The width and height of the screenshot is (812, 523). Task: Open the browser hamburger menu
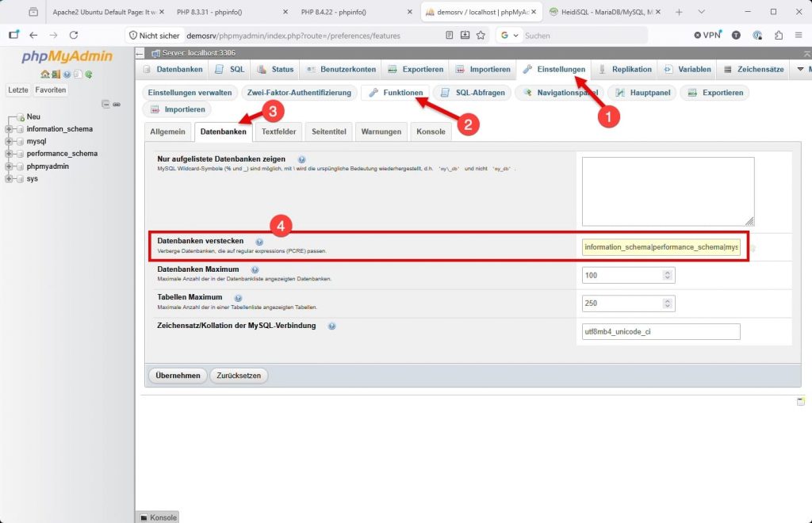[x=799, y=35]
